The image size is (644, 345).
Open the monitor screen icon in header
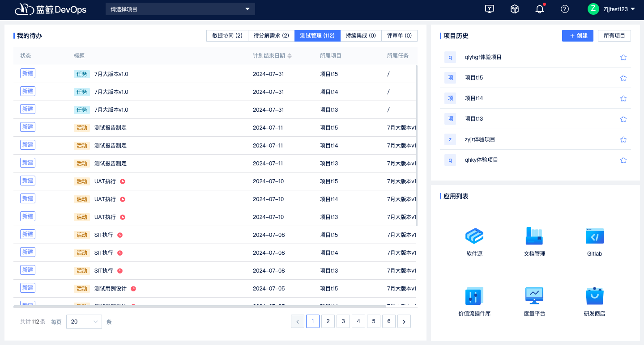490,9
